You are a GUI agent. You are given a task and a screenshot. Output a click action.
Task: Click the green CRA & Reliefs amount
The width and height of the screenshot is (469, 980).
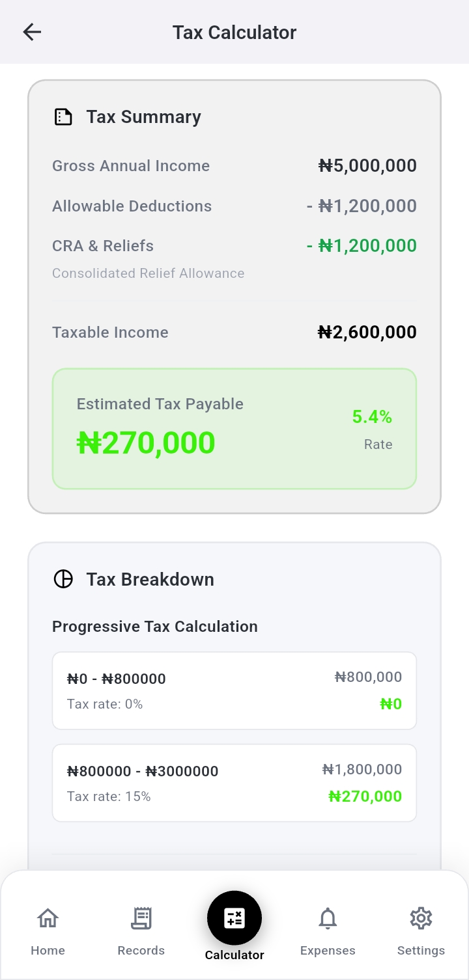point(362,246)
